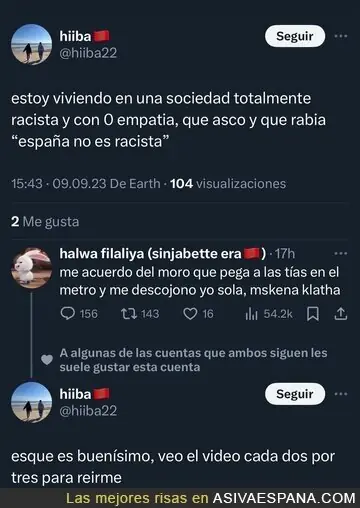This screenshot has width=360, height=508.
Task: Open more options on the bottom hiiba tweet
Action: [x=341, y=394]
